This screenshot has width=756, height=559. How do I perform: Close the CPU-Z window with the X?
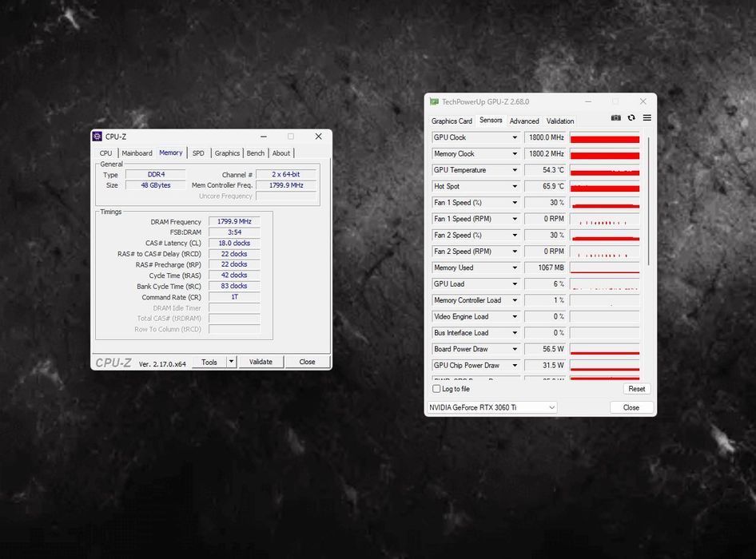pos(319,137)
